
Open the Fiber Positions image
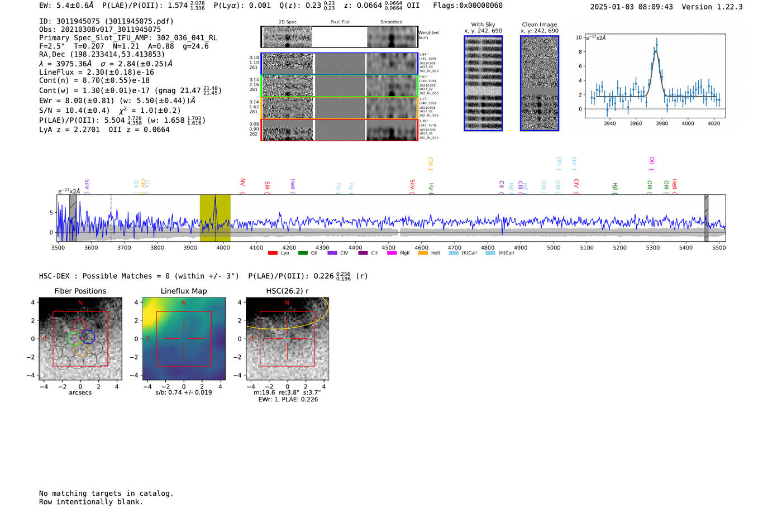click(80, 339)
